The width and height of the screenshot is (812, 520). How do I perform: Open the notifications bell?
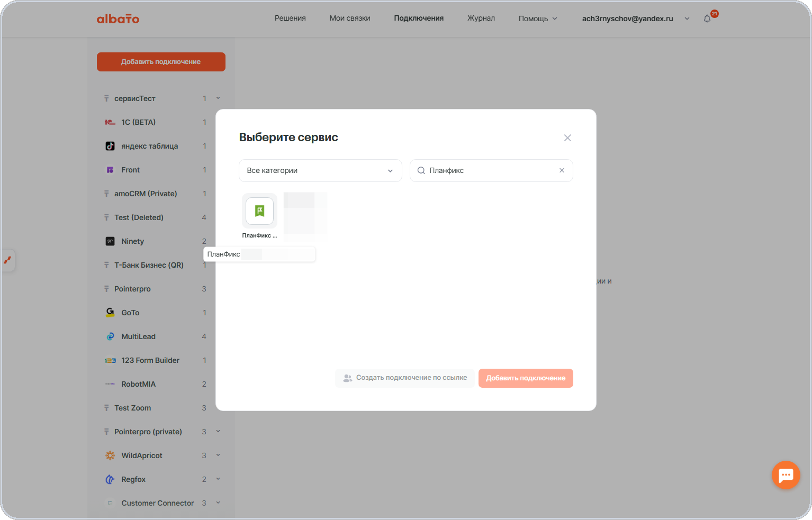pos(707,19)
